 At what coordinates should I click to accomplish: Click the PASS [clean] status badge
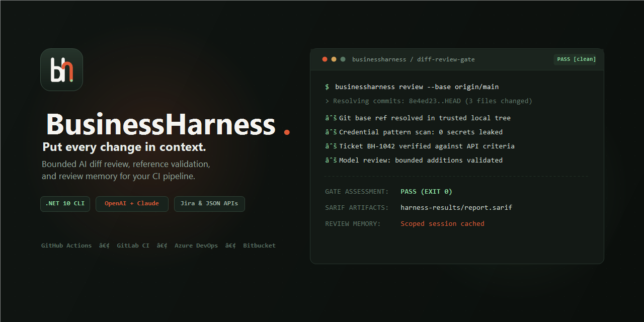pos(576,59)
